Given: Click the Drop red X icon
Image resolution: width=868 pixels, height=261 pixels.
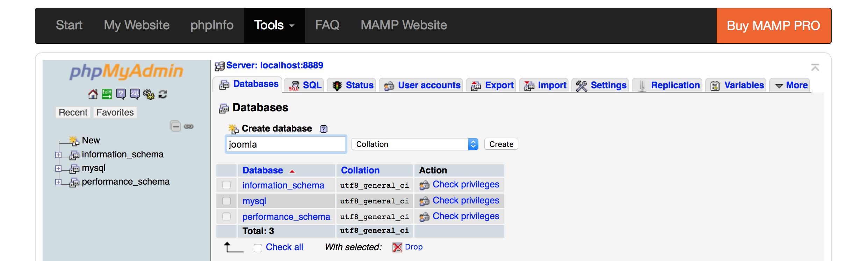Looking at the screenshot, I should point(397,247).
